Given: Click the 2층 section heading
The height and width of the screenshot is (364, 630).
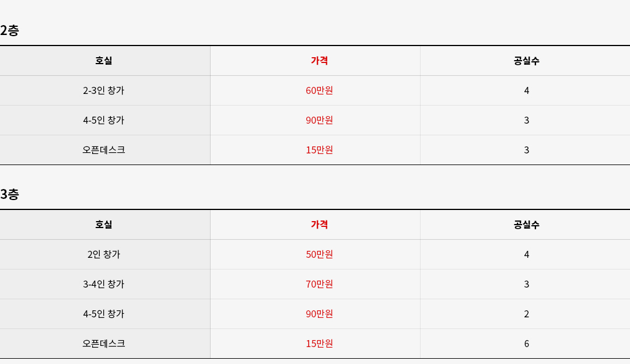Looking at the screenshot, I should click(x=9, y=30).
